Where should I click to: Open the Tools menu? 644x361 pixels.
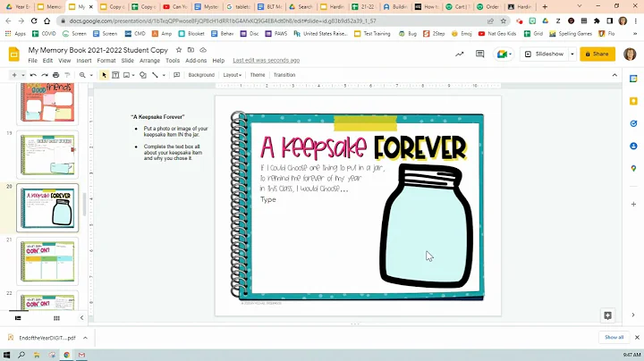173,60
